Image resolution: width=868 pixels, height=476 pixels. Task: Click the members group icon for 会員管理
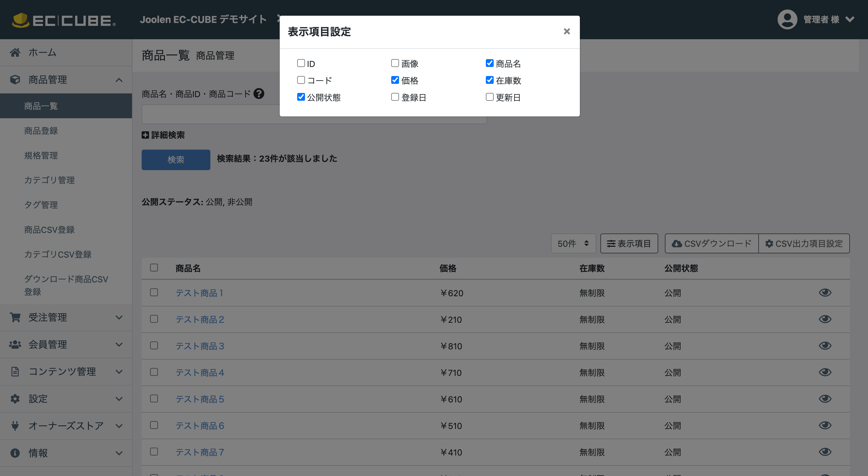(15, 344)
